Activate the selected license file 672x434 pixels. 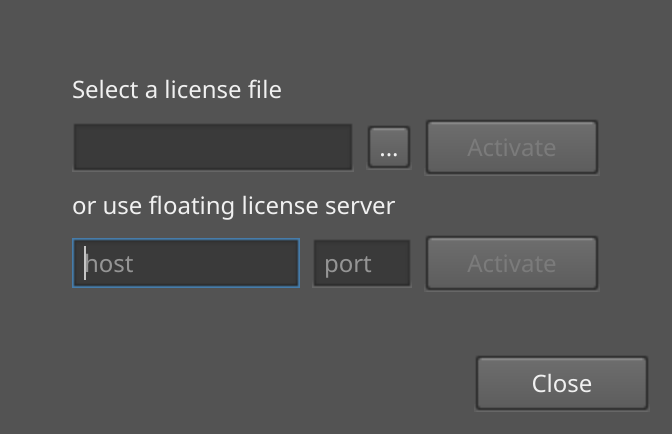[511, 147]
